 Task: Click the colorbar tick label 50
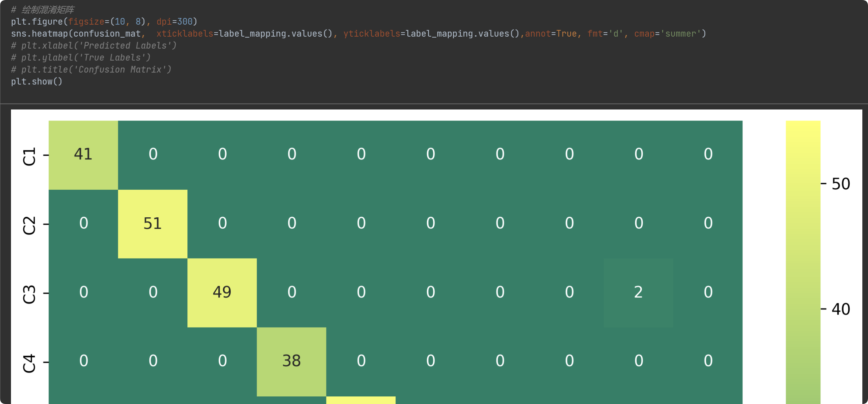840,184
